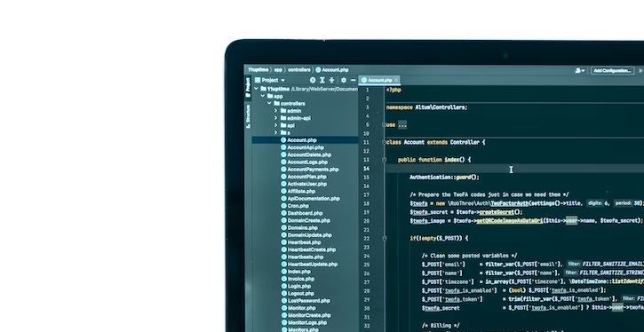Click the Select Opened File locate icon
The width and height of the screenshot is (644, 332).
click(x=313, y=80)
